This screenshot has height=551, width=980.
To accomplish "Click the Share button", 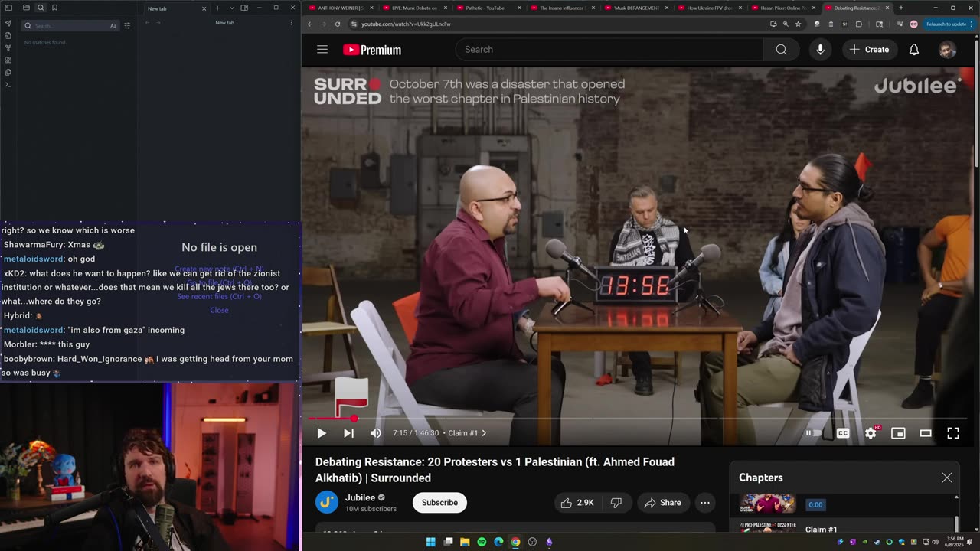I will click(x=662, y=503).
